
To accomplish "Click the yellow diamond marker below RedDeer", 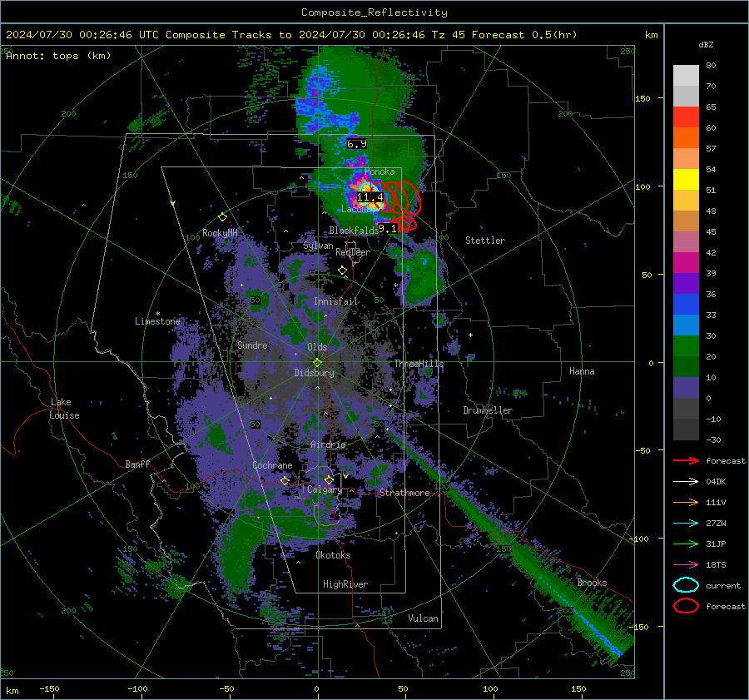I will coord(342,271).
